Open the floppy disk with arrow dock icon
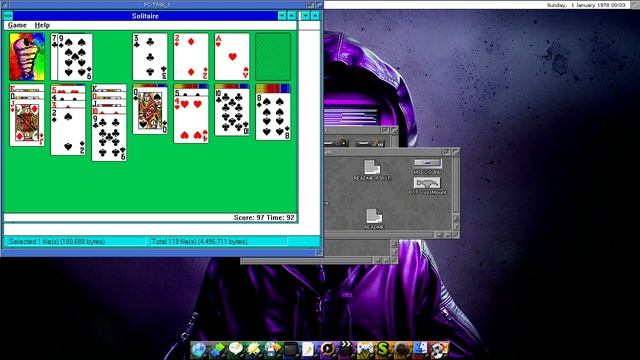The height and width of the screenshot is (360, 640). pos(272,350)
